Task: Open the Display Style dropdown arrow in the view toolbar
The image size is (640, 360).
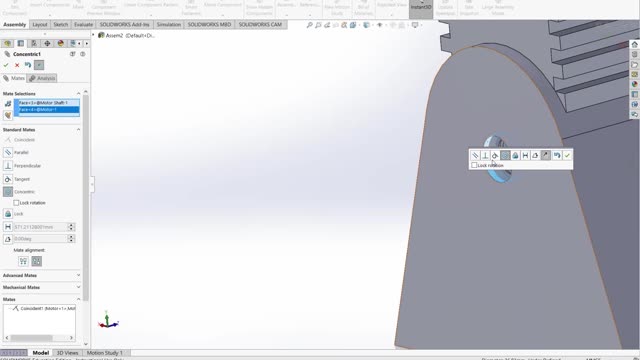Action: pyautogui.click(x=372, y=25)
